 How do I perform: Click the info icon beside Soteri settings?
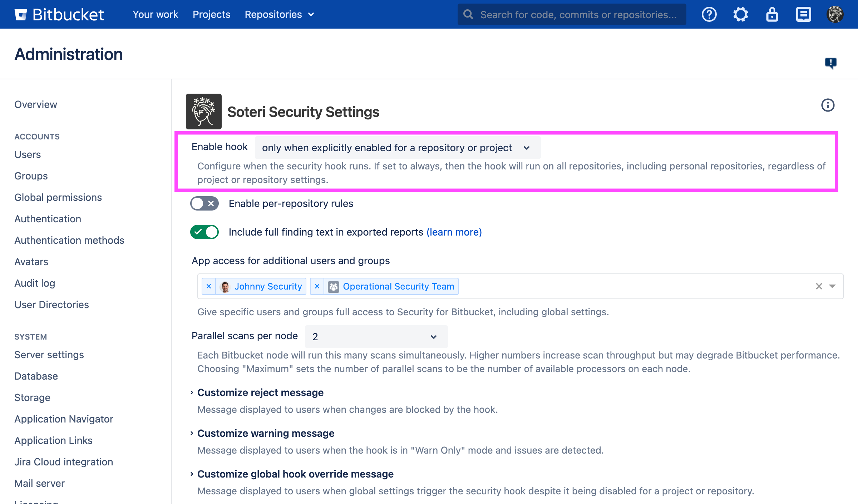(828, 105)
